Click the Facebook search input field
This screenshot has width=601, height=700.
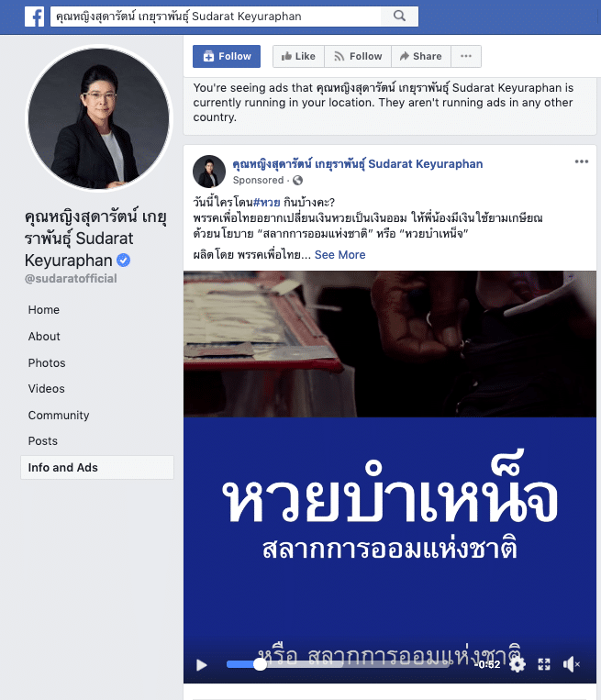(216, 17)
